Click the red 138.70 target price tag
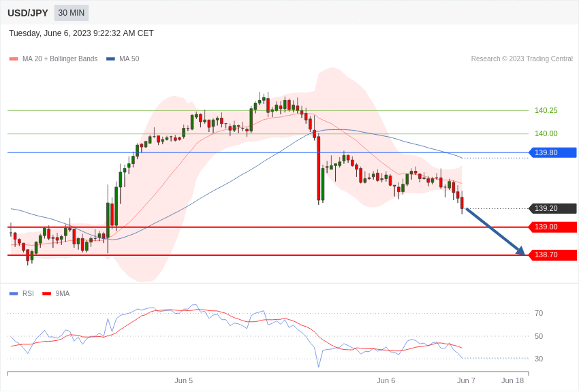Screen dimensions: 579x392 552,255
